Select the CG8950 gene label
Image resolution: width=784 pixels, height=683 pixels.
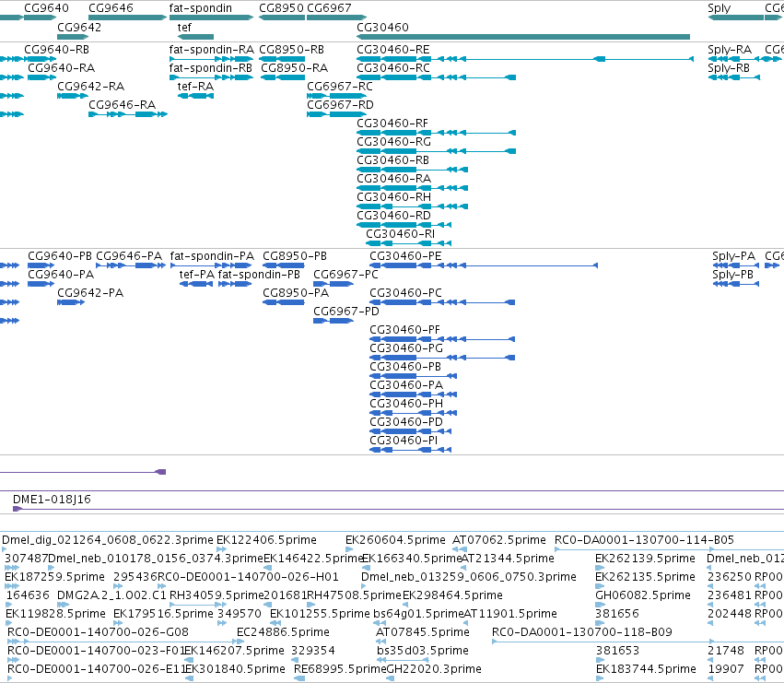pos(282,8)
